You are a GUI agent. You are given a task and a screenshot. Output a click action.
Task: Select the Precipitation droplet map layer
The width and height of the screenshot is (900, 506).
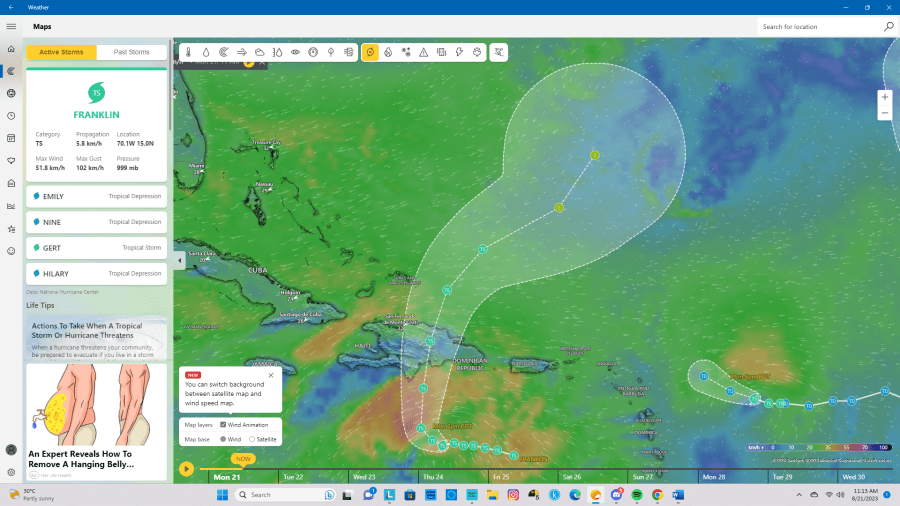tap(206, 51)
